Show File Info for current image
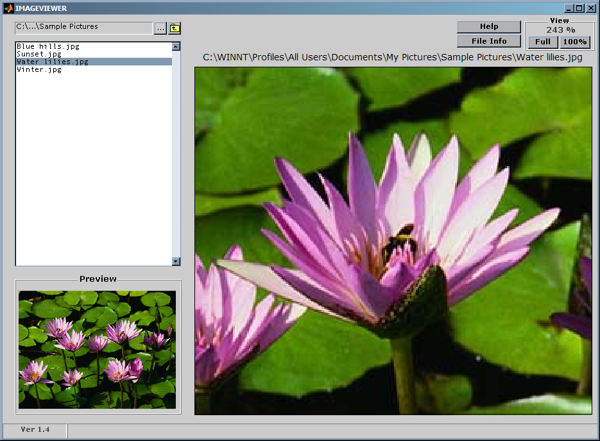The width and height of the screenshot is (600, 441). [x=489, y=41]
